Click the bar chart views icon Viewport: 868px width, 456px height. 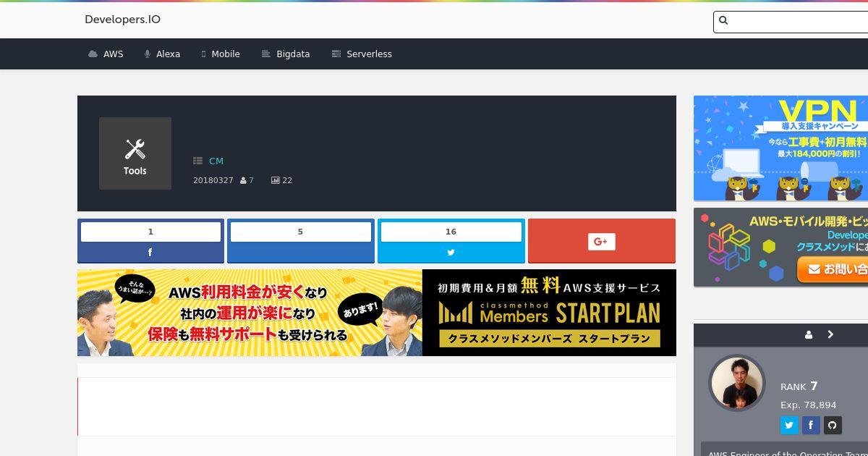(276, 180)
